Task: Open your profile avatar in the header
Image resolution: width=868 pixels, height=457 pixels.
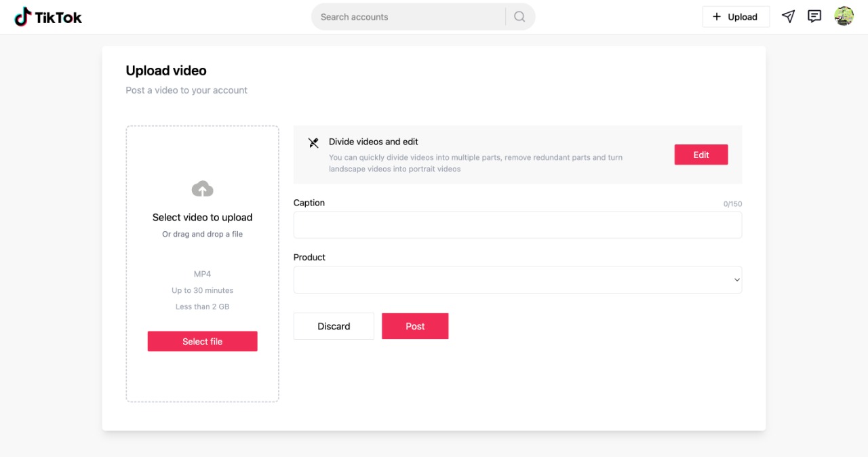Action: 844,16
